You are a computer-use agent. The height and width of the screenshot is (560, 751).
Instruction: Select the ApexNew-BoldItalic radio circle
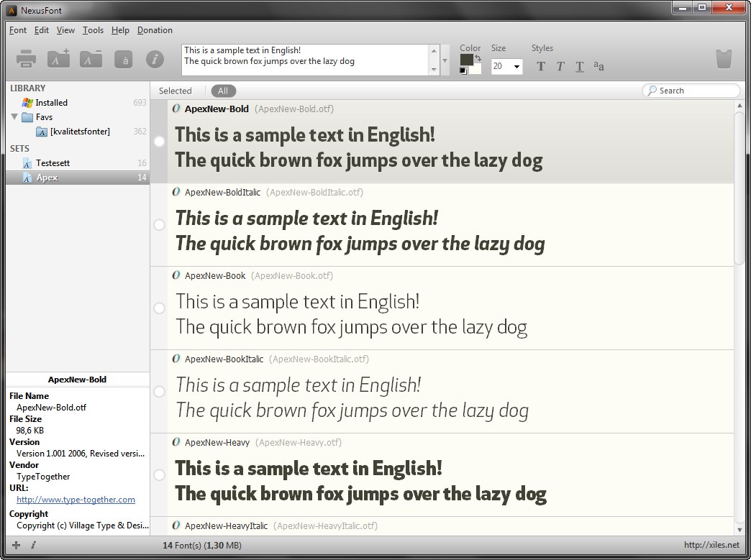(x=160, y=225)
